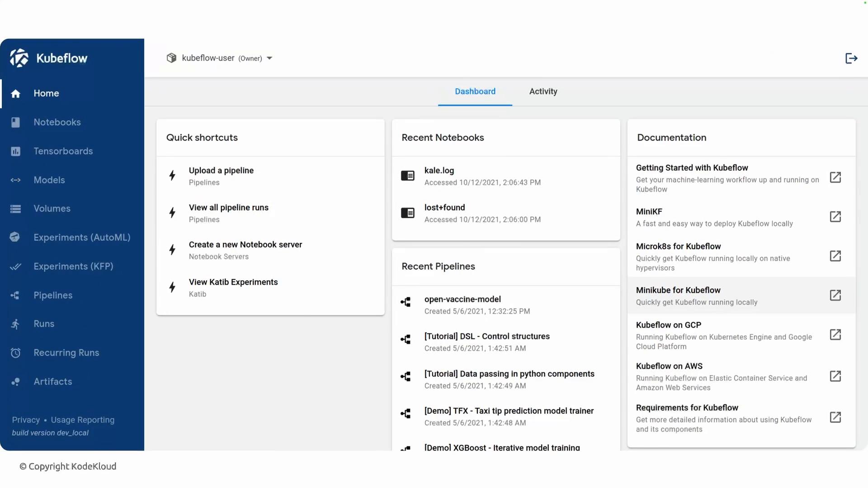Click lightning icon beside Upload a pipeline
The height and width of the screenshot is (488, 868).
pos(172,176)
